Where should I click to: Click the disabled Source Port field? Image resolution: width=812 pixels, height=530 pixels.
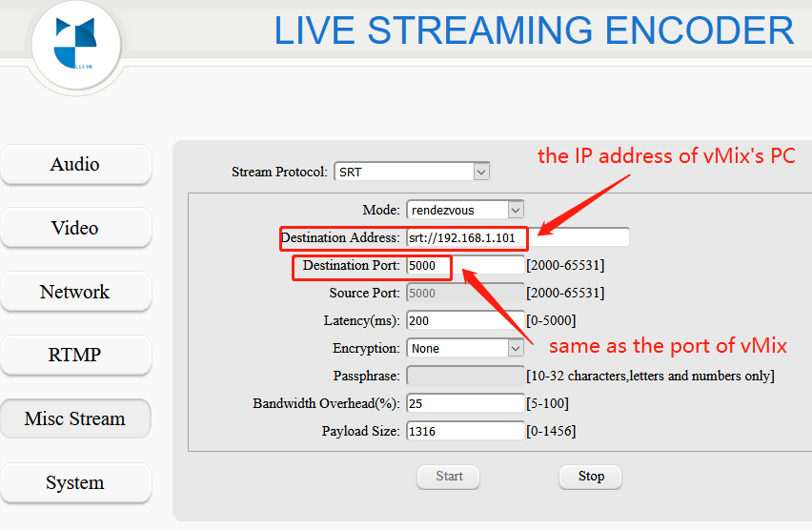465,293
